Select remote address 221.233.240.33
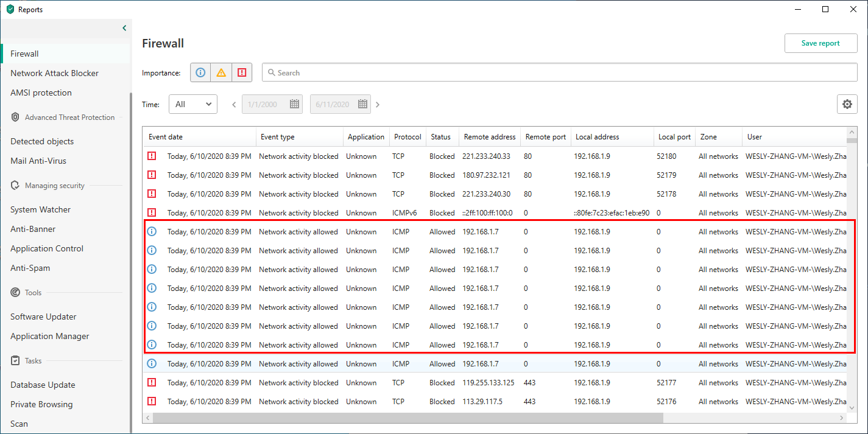The image size is (868, 434). point(486,156)
